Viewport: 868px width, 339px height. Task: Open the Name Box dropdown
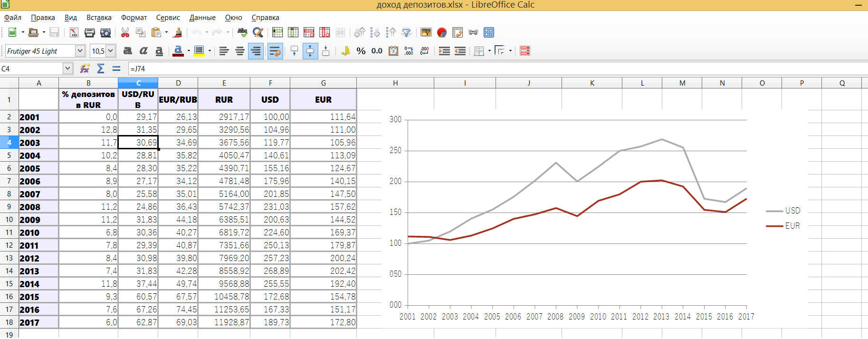point(67,68)
